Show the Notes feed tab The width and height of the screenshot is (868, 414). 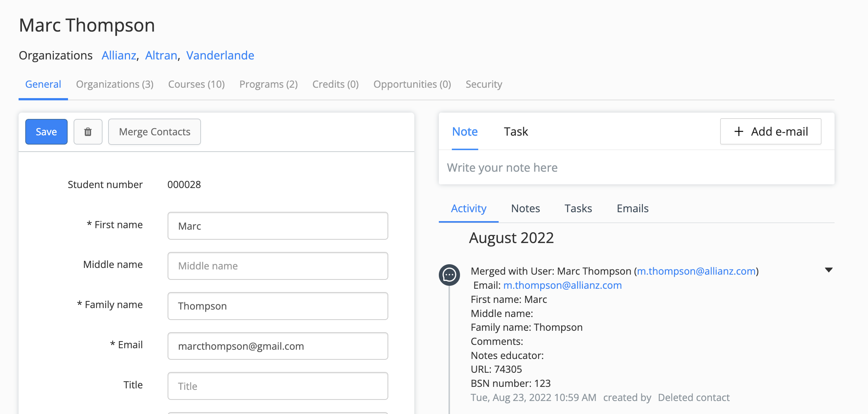click(525, 208)
